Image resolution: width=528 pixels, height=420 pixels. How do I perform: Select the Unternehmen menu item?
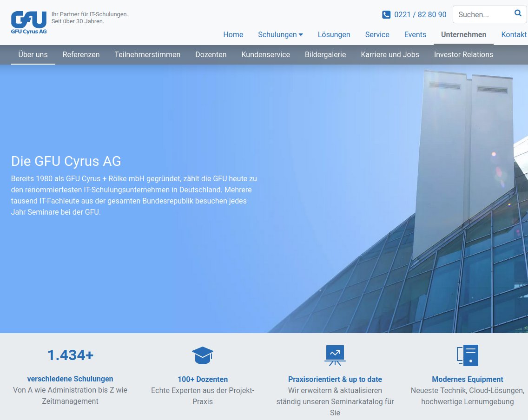pos(463,35)
